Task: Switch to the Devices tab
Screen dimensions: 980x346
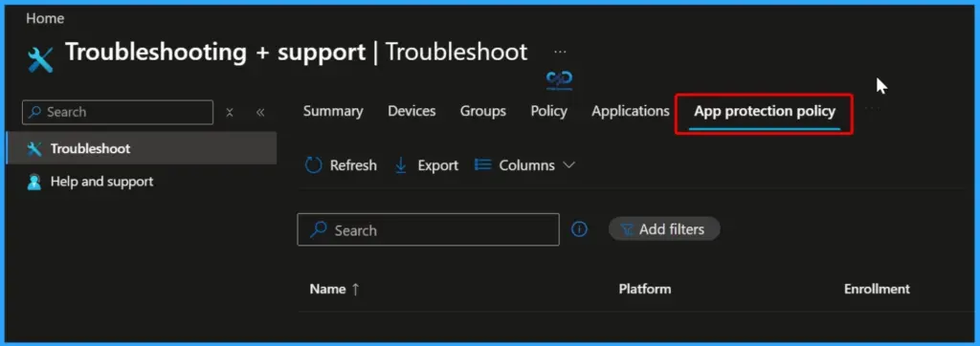Action: coord(412,111)
